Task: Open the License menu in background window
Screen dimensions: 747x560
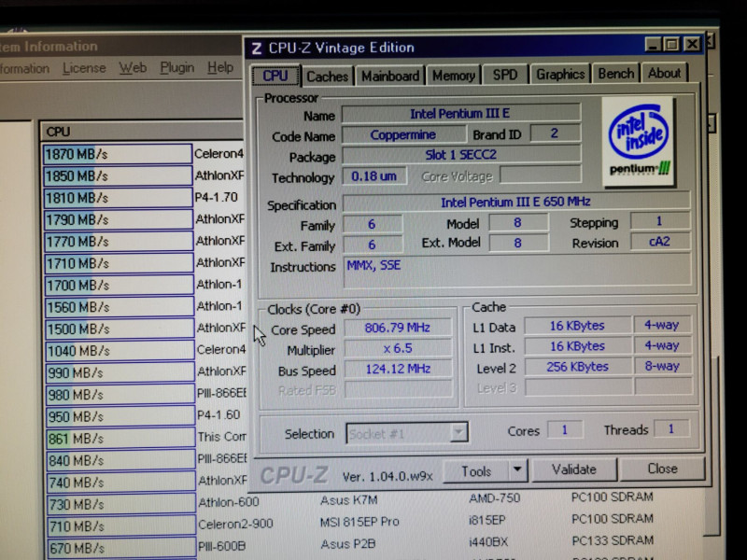Action: 84,68
